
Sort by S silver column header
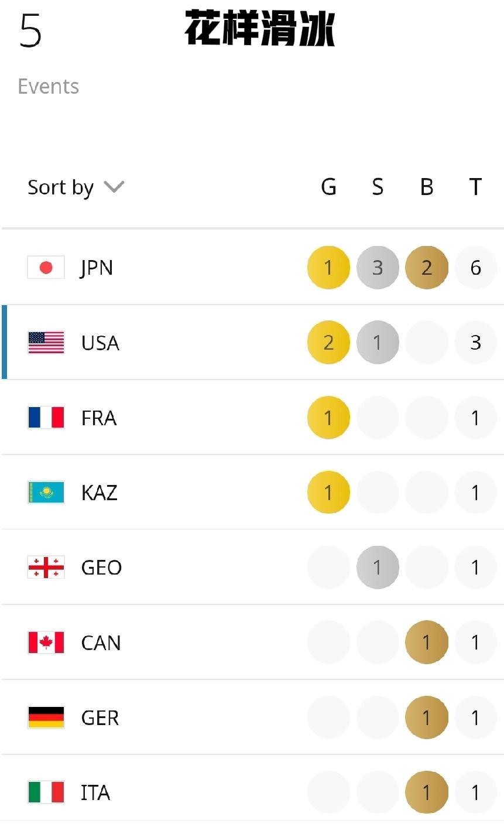(378, 187)
